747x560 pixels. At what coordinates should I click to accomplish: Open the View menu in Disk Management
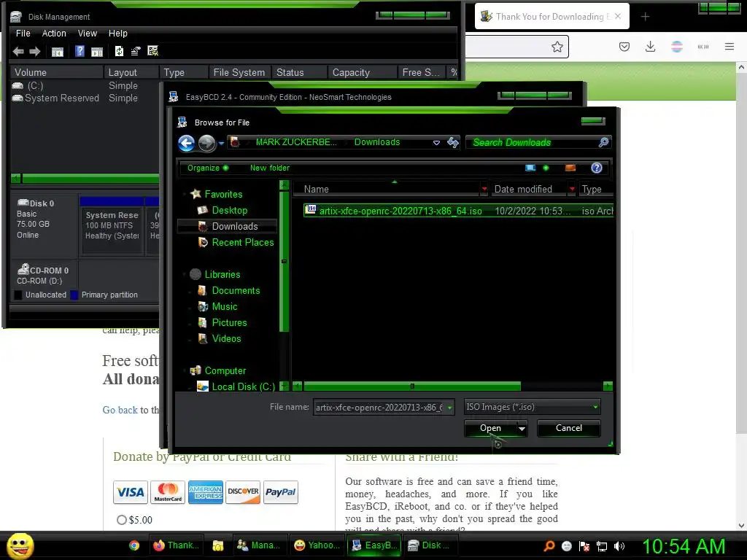(88, 34)
